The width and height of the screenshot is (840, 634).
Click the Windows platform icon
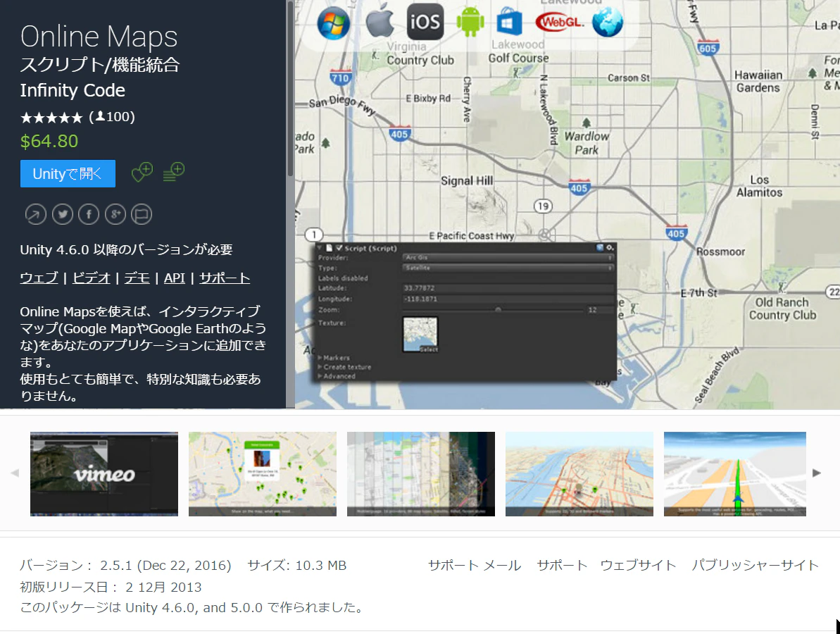(333, 23)
